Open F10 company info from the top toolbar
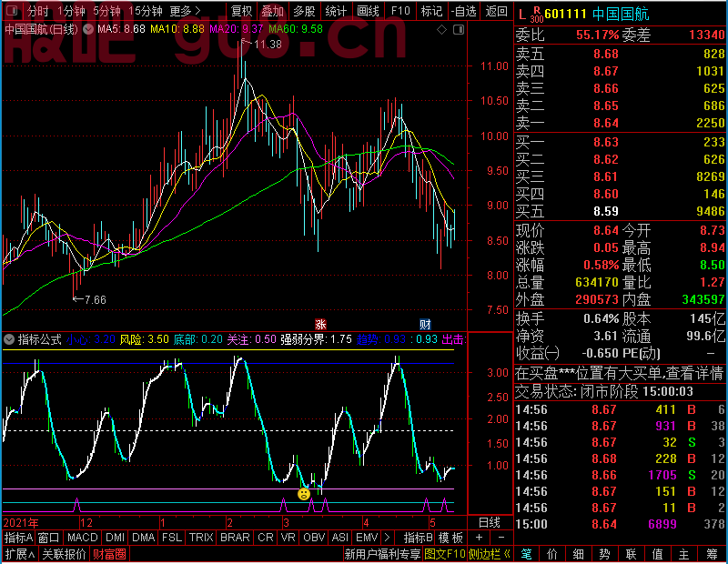The image size is (728, 564). [x=400, y=11]
